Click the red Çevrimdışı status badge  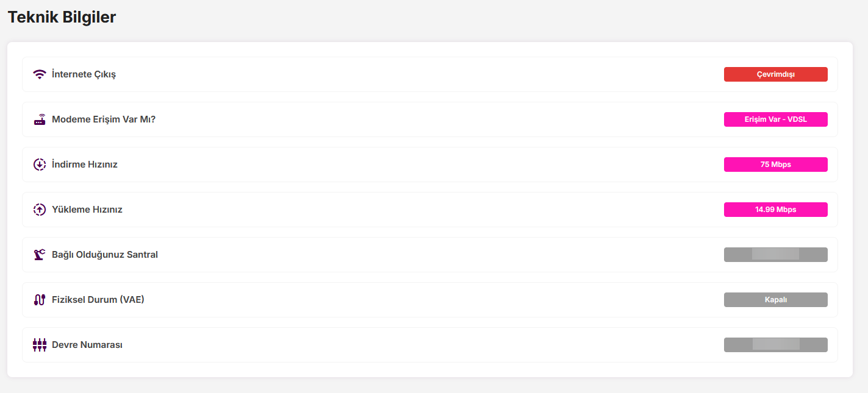(775, 74)
